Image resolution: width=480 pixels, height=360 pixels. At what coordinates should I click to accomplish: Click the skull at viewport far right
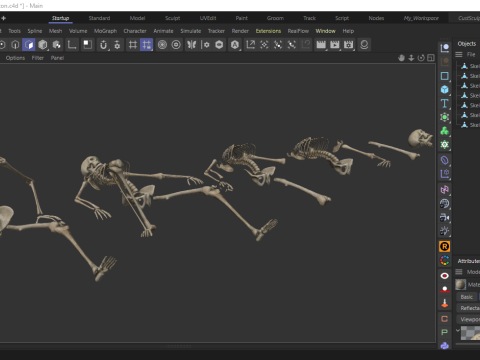(420, 138)
